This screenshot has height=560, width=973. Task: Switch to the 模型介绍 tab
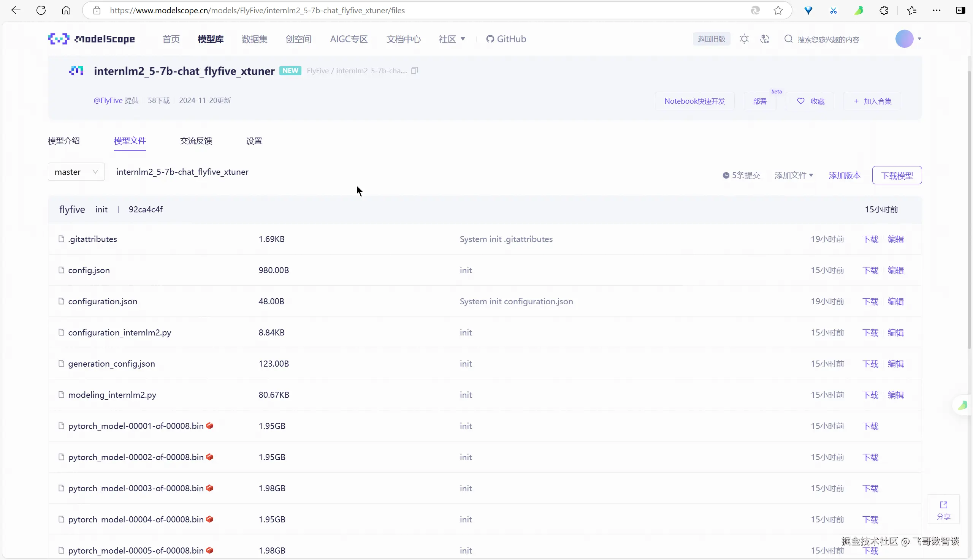click(64, 141)
